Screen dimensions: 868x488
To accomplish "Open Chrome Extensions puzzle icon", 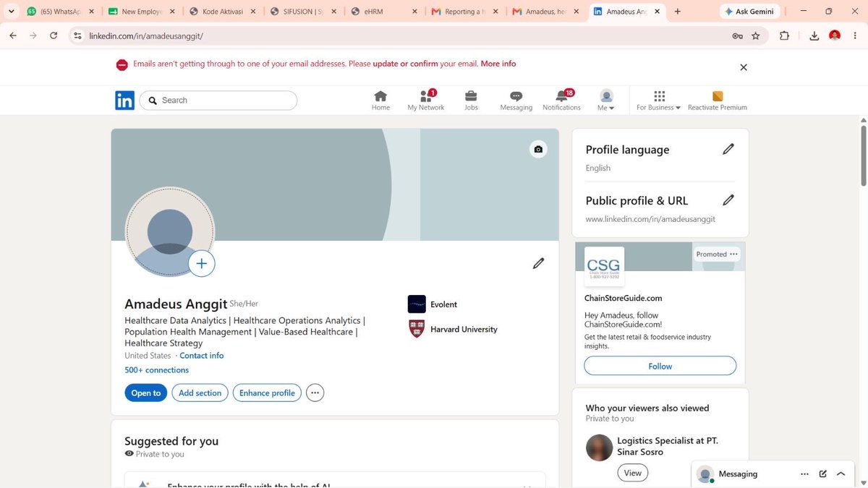I will coord(785,35).
